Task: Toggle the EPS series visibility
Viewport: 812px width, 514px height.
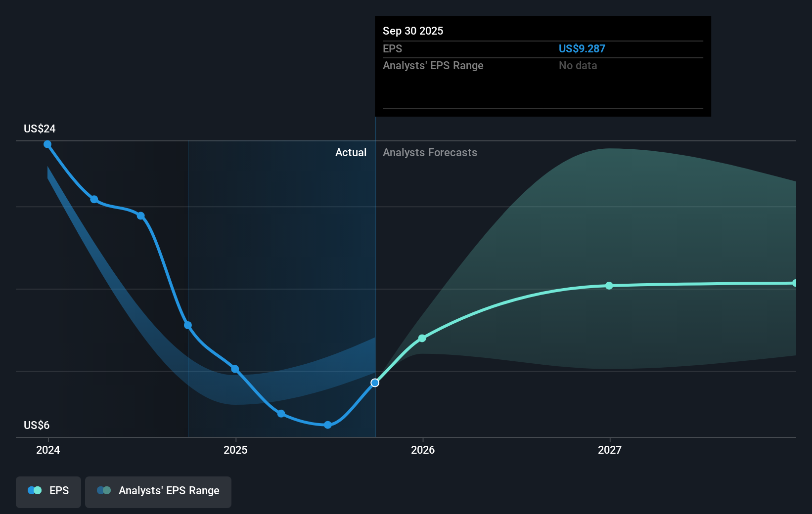Action: [48, 491]
